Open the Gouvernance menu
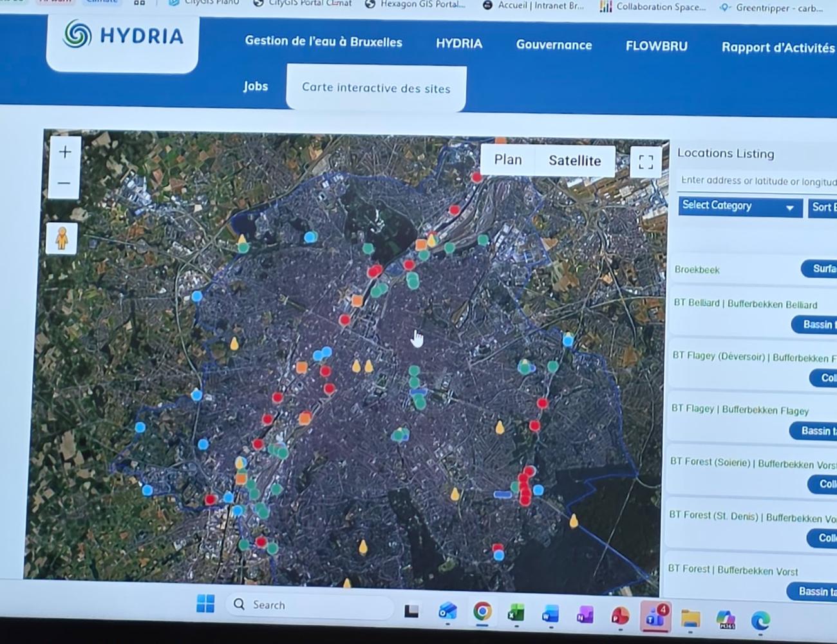 [554, 44]
